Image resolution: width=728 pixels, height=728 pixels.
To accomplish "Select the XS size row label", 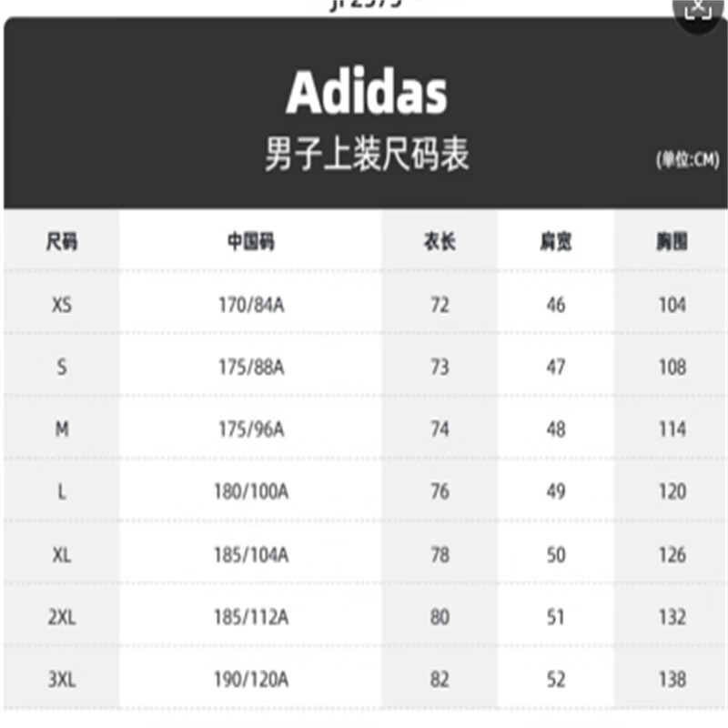I will 62,305.
